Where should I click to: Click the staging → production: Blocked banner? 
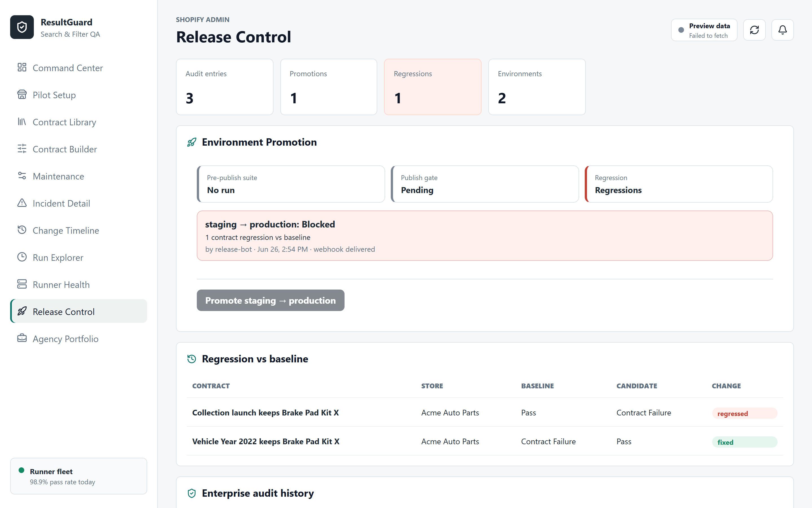point(485,236)
